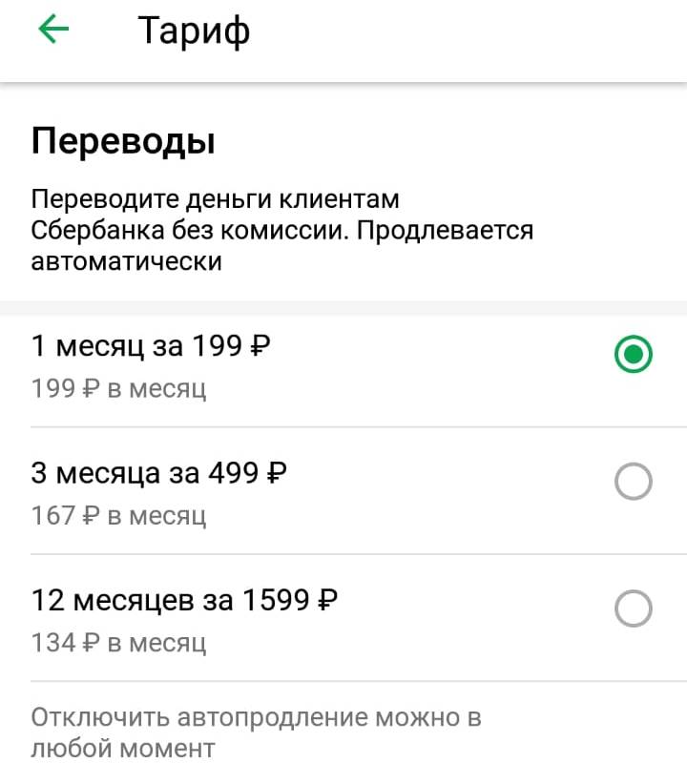Tap the 'любой момент' footer text line
Image resolution: width=687 pixels, height=784 pixels.
coord(123,749)
